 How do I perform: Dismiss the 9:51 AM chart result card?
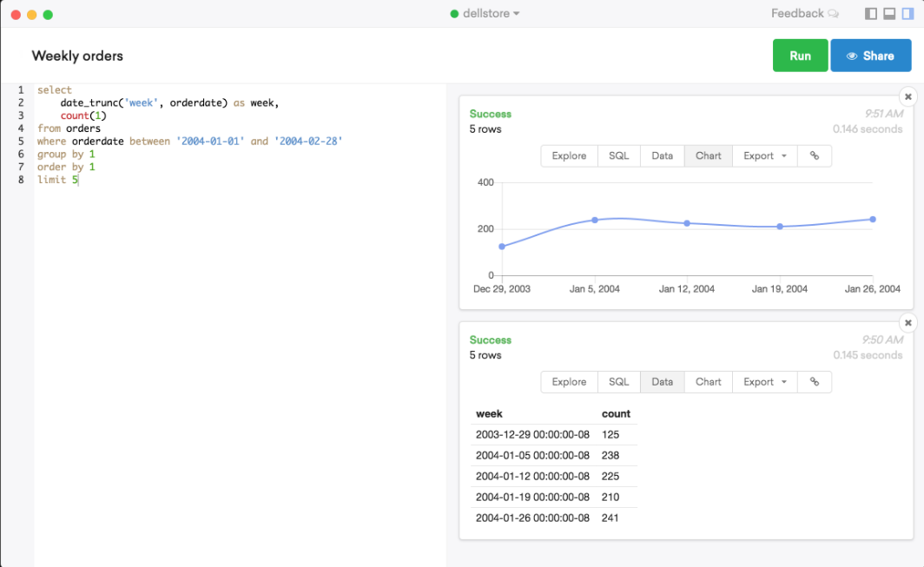pos(907,96)
